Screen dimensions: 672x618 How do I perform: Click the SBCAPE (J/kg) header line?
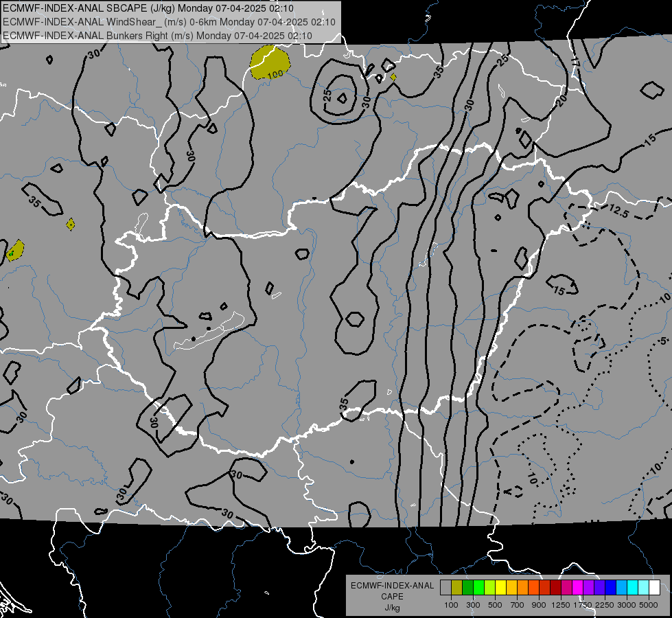coord(148,8)
